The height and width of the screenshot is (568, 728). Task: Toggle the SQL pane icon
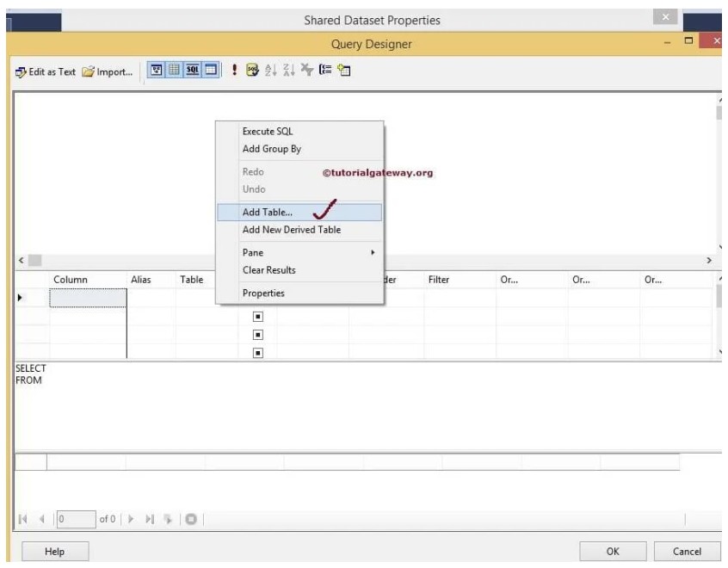click(x=192, y=70)
